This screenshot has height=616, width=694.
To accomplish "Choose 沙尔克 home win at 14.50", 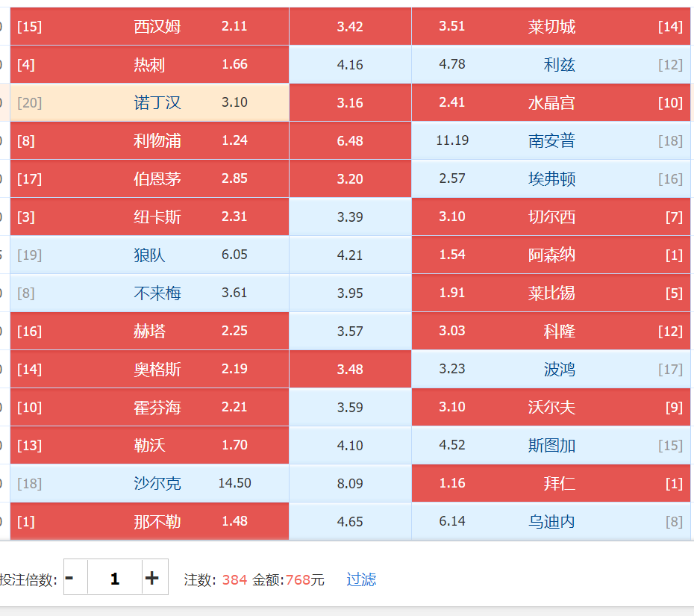I will click(x=149, y=484).
